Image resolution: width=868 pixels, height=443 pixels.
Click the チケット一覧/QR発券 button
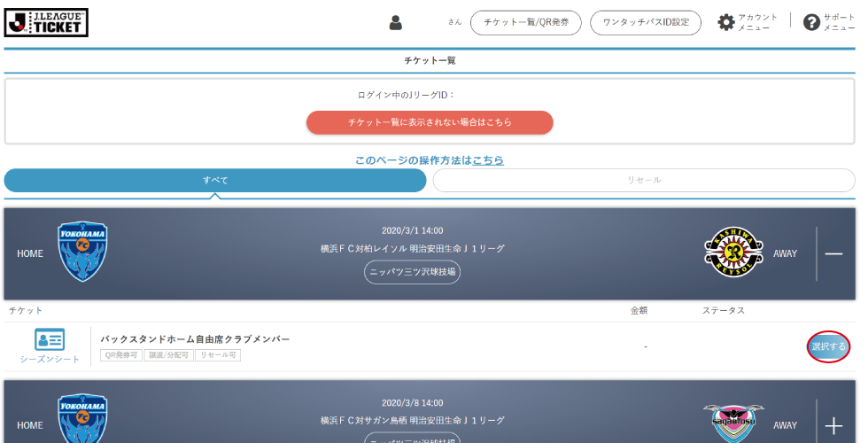point(525,22)
